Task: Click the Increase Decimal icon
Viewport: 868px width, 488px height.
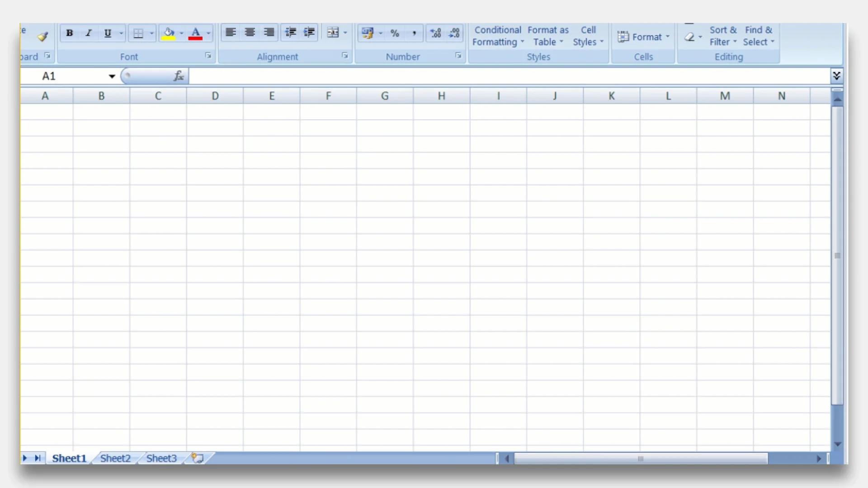Action: click(x=436, y=33)
